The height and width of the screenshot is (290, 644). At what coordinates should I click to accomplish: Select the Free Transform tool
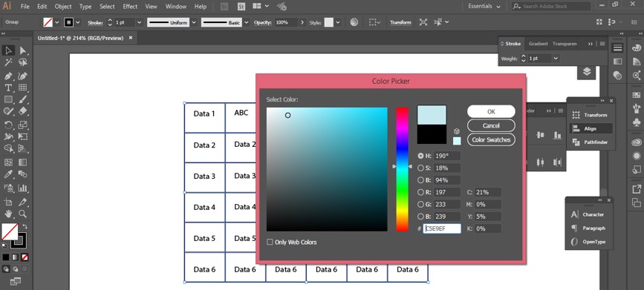(x=23, y=136)
